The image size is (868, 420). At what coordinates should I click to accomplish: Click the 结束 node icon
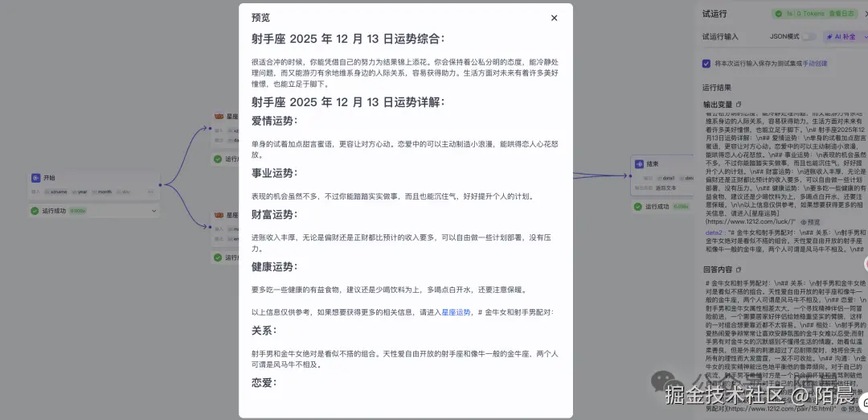pos(639,164)
